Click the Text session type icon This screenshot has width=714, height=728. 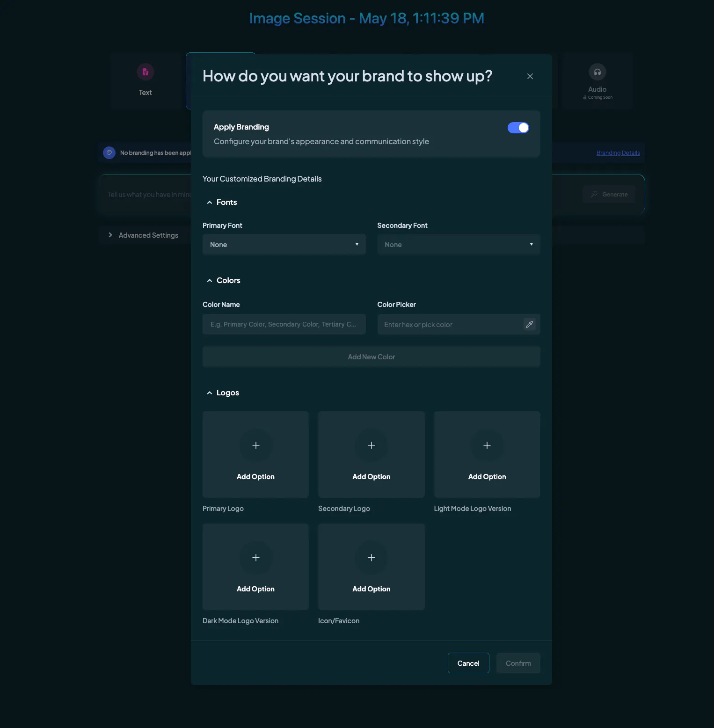pos(146,72)
